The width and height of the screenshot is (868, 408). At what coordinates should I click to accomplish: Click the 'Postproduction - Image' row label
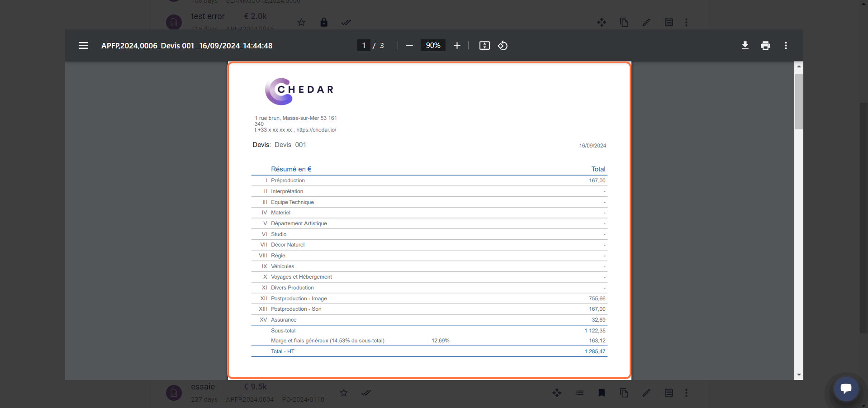pos(299,299)
